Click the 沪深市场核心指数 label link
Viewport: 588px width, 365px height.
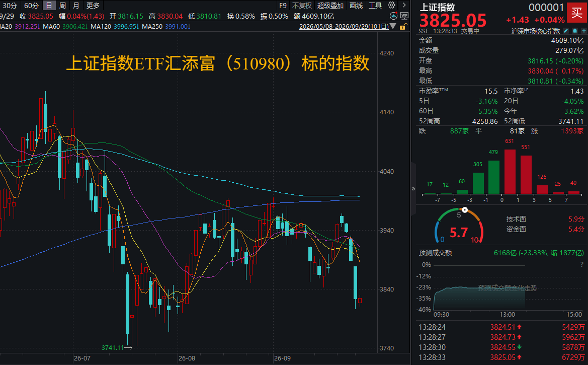click(x=536, y=31)
